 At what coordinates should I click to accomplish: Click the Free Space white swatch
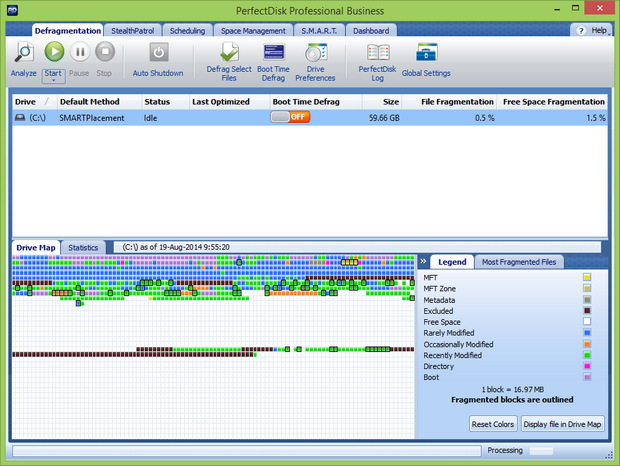[587, 322]
